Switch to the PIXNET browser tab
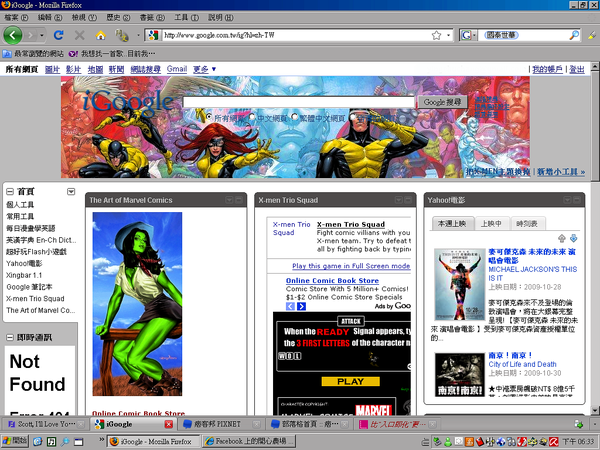 [221, 424]
